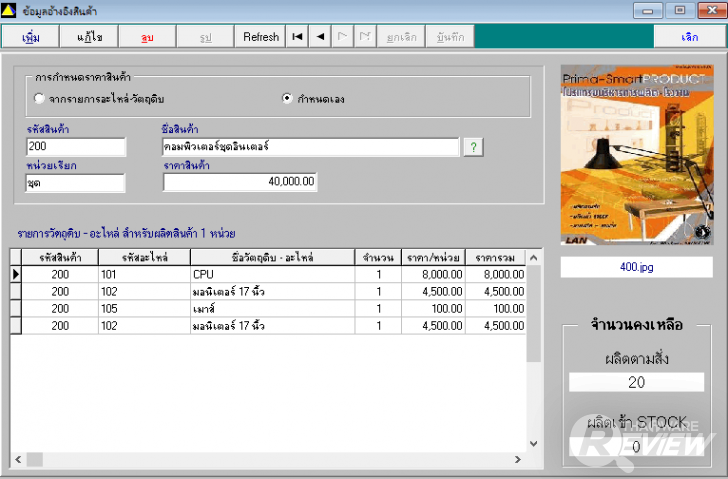Click the เพิ่ม (add) toolbar button

(31, 37)
